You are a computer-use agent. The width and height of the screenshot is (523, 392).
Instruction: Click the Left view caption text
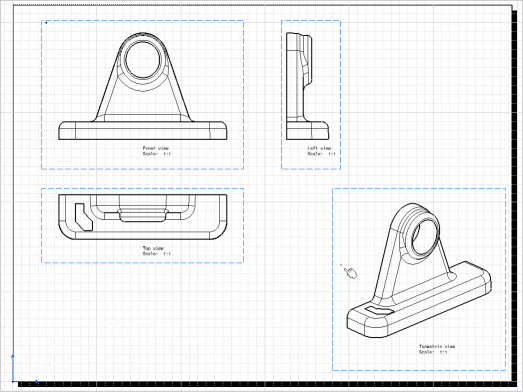(x=319, y=148)
